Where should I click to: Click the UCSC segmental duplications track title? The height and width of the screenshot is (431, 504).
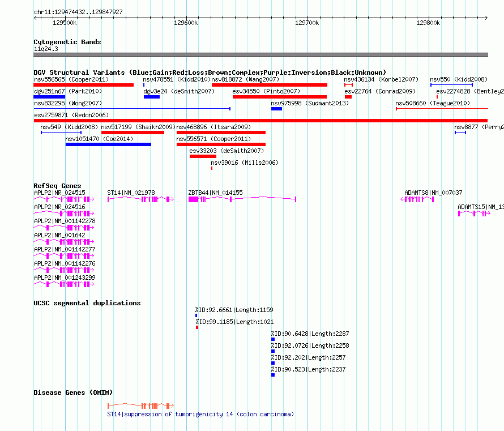tap(87, 303)
